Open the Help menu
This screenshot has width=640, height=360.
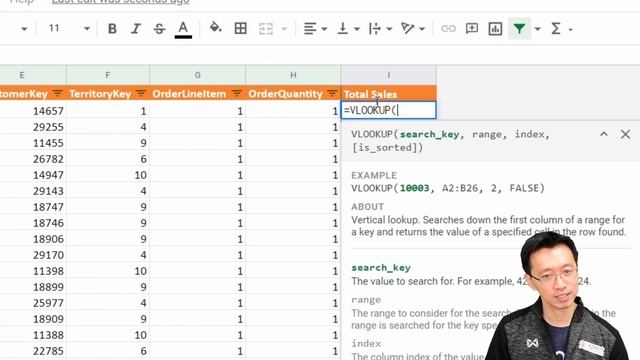coord(21,2)
